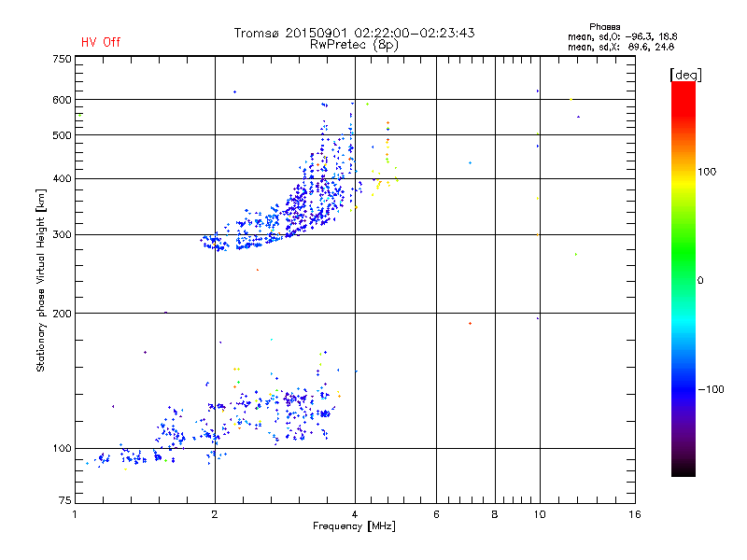Click the Frequency [MHz] axis title

[x=354, y=526]
